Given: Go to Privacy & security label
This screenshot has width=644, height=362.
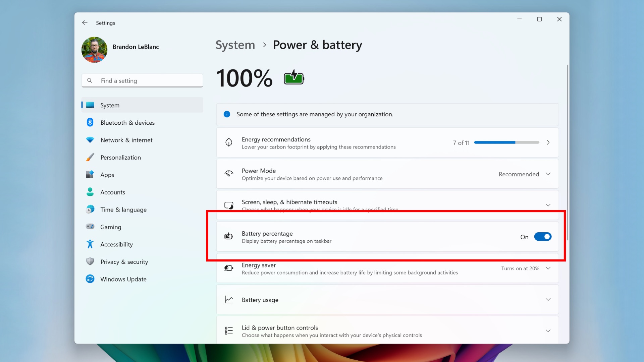Looking at the screenshot, I should pyautogui.click(x=124, y=262).
